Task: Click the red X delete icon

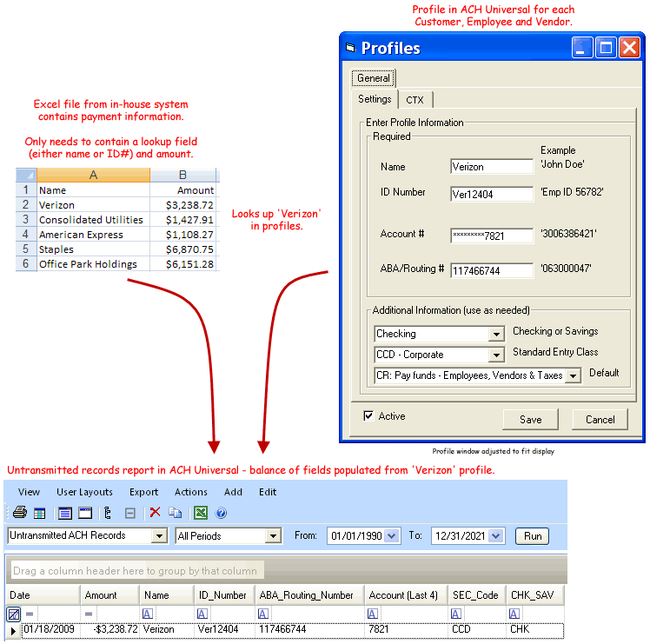Action: pos(155,513)
